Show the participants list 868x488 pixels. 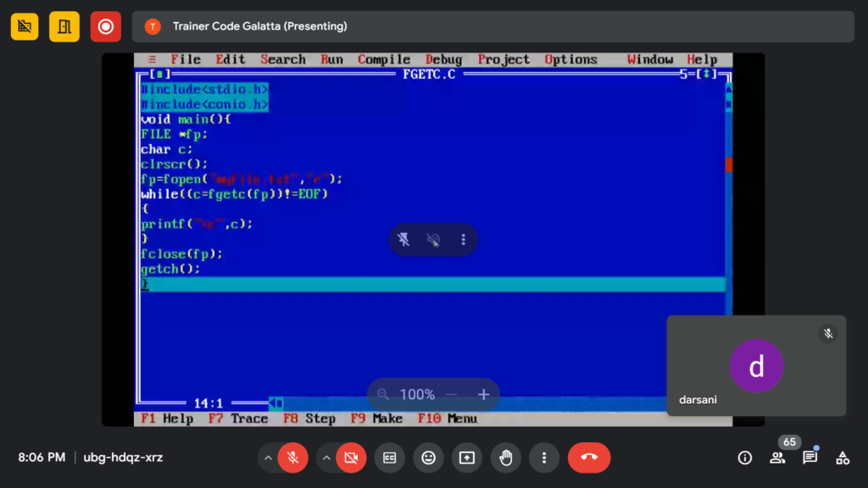click(x=777, y=457)
